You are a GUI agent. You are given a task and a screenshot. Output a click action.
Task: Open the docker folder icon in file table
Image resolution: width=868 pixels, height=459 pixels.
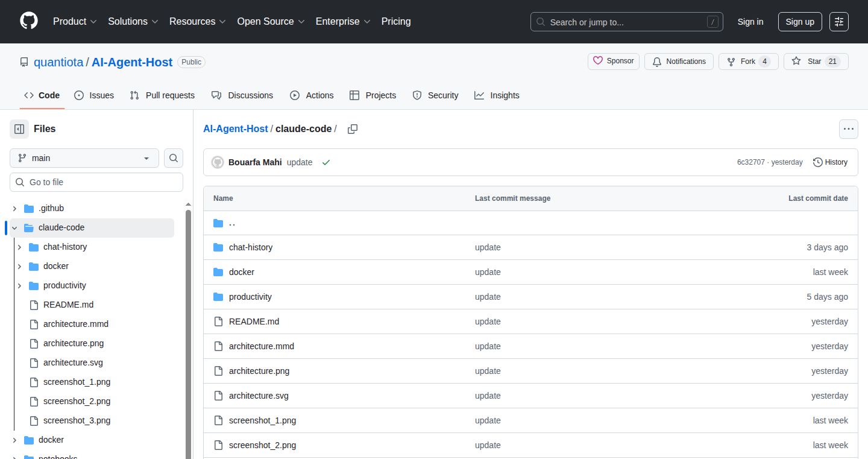click(x=218, y=272)
